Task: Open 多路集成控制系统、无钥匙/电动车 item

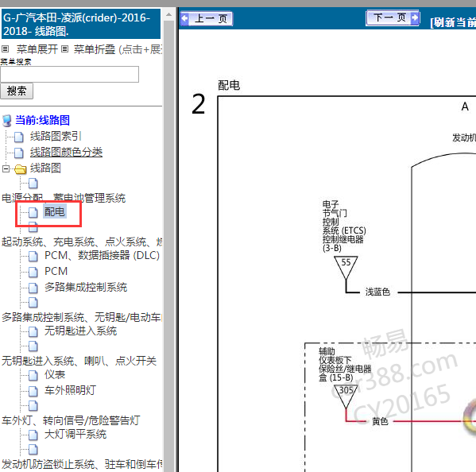Action: (x=81, y=317)
